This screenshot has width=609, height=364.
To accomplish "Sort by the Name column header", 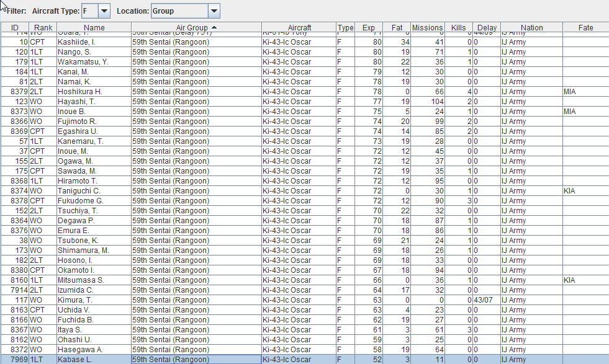I will (x=94, y=27).
